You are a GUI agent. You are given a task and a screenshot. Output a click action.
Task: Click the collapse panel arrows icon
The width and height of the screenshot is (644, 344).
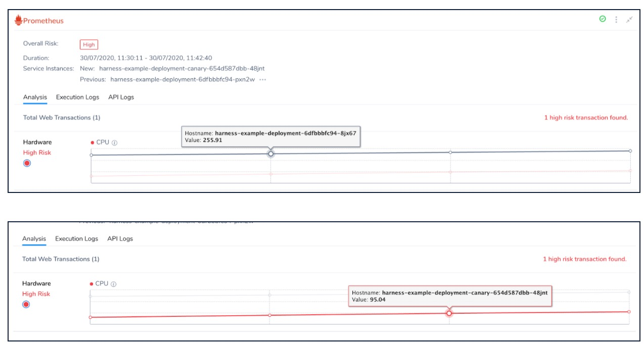click(629, 20)
